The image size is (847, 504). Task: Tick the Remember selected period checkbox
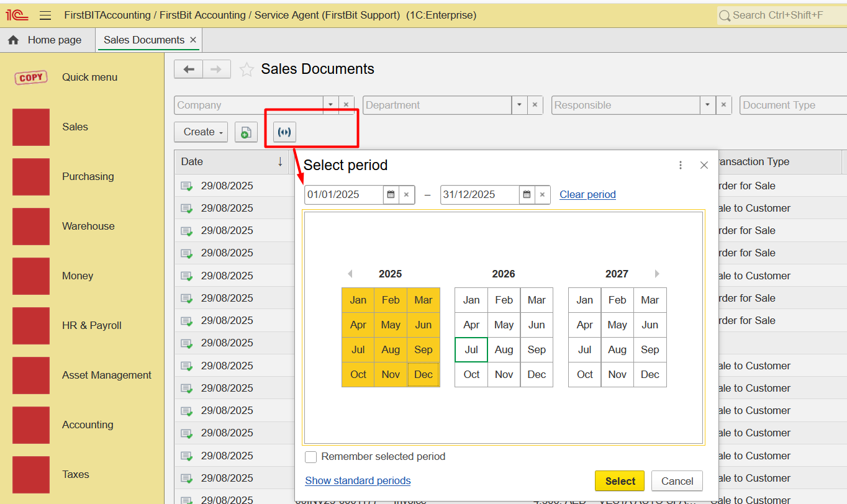click(x=311, y=457)
